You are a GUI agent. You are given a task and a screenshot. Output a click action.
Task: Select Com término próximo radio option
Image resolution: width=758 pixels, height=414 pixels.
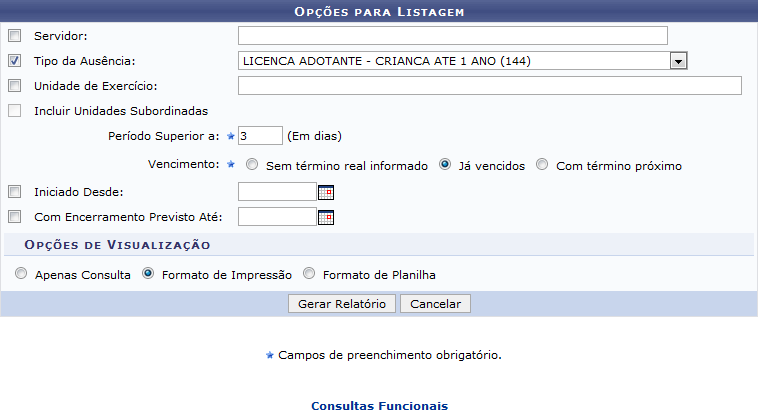pyautogui.click(x=542, y=166)
